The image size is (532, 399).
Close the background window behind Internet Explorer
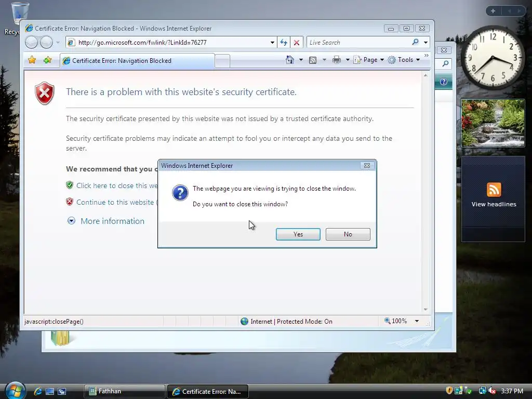(x=444, y=50)
